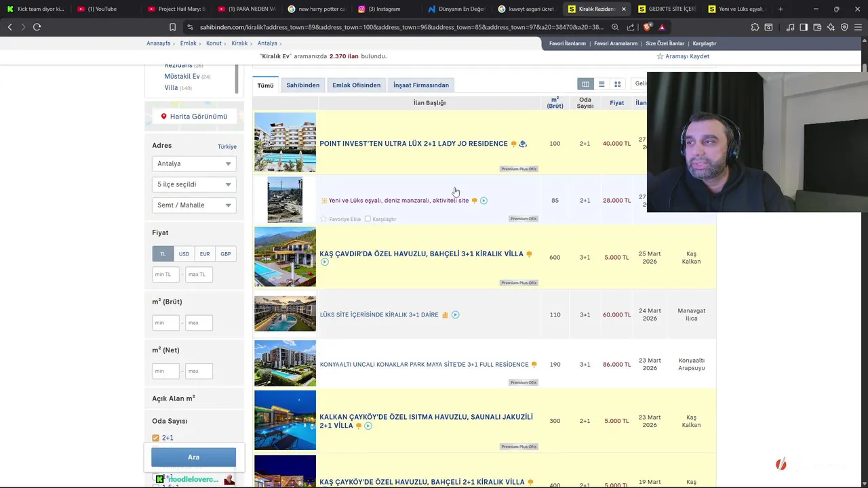Open the Semt / Mahalle dropdown
This screenshot has height=488, width=868.
tap(194, 205)
